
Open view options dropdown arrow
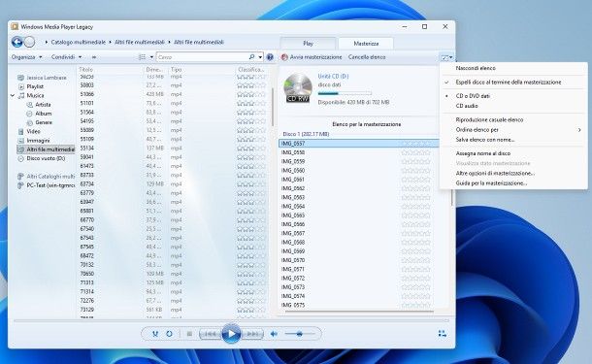pyautogui.click(x=151, y=57)
